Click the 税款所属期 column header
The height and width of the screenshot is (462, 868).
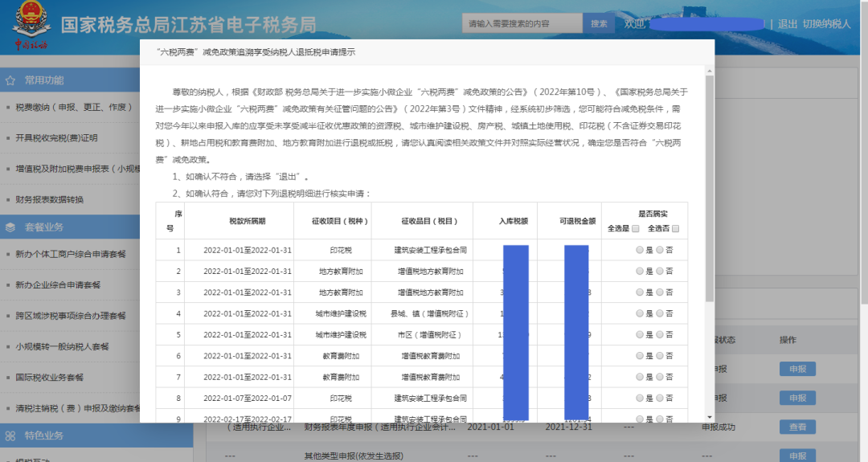point(247,221)
